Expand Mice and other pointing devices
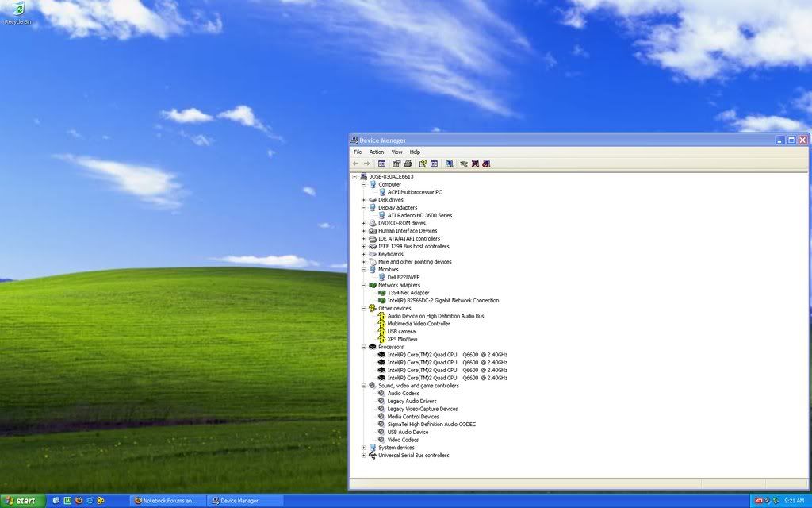This screenshot has height=508, width=812. click(x=363, y=262)
